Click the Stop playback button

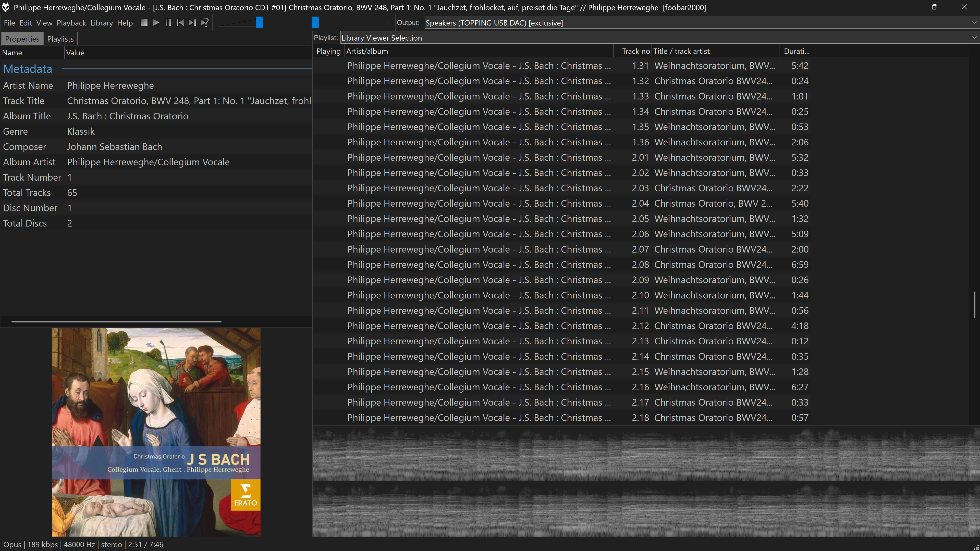click(144, 23)
